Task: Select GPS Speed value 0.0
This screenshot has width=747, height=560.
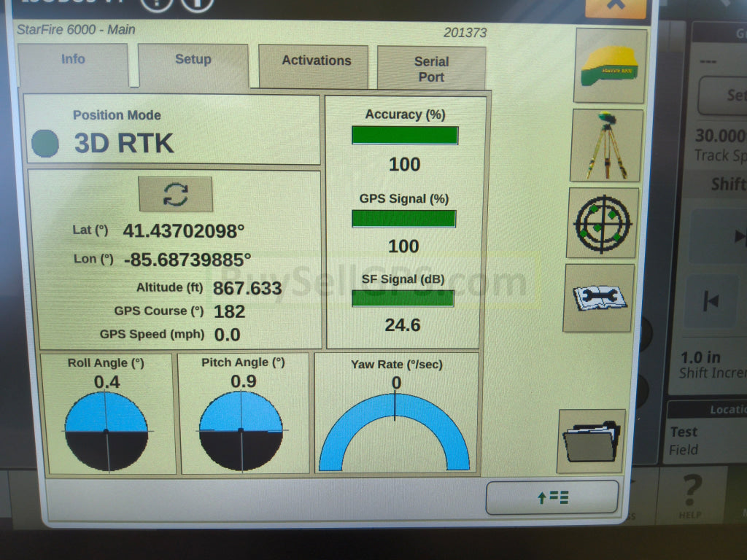Action: [228, 335]
